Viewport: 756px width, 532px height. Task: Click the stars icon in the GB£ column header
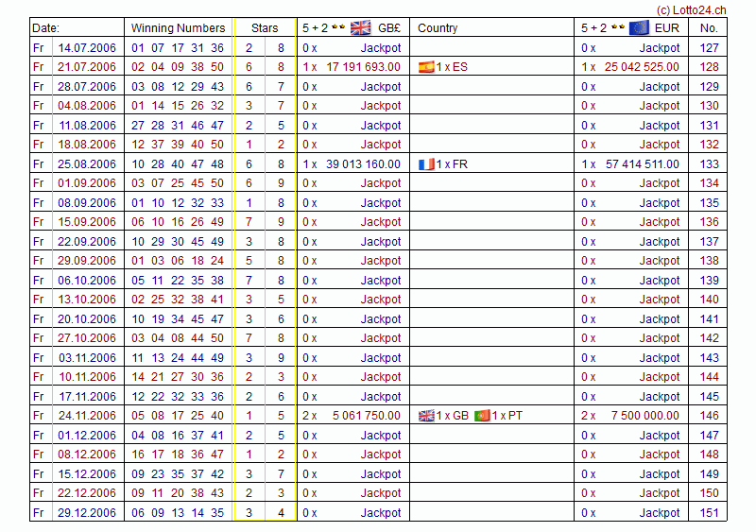tap(337, 27)
